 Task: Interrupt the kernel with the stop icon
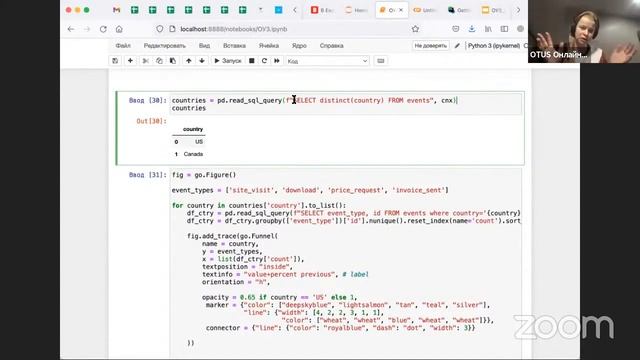tap(252, 61)
